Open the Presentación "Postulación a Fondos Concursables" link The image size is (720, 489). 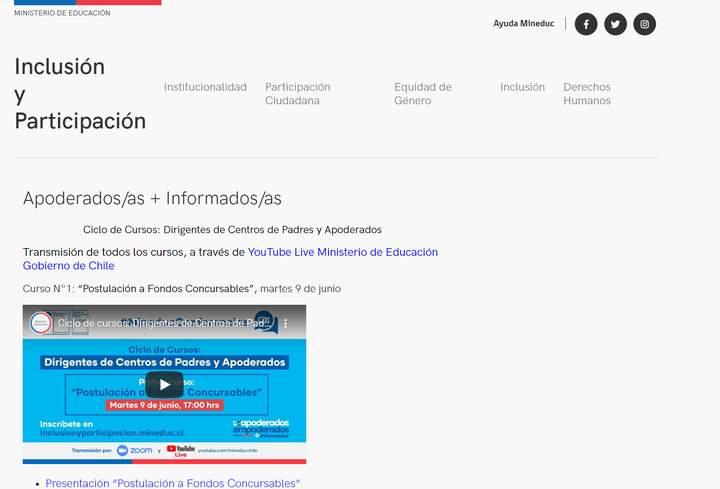[x=172, y=483]
